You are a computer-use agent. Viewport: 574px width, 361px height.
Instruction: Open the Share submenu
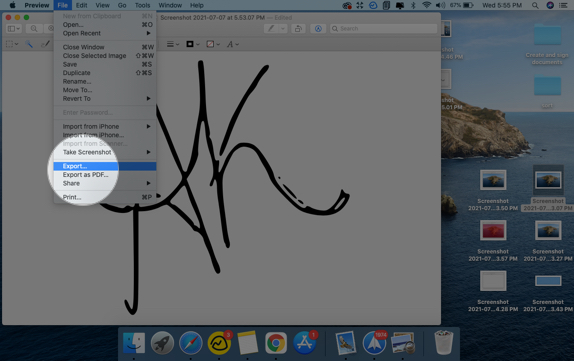pyautogui.click(x=105, y=183)
